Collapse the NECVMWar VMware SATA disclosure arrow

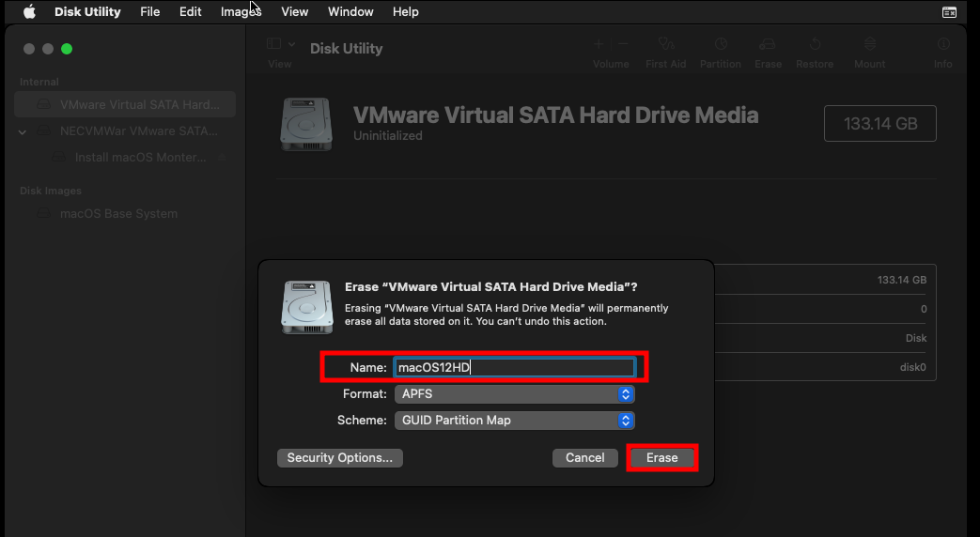point(23,131)
